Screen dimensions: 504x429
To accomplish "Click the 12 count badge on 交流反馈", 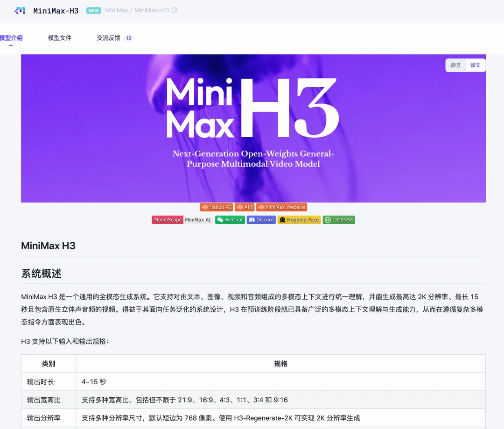I will [x=129, y=38].
